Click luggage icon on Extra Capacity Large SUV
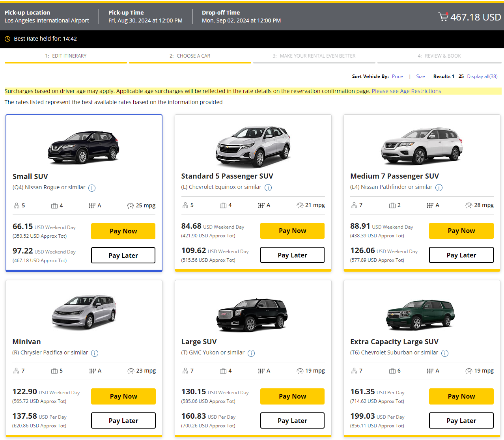The width and height of the screenshot is (504, 440). point(392,371)
